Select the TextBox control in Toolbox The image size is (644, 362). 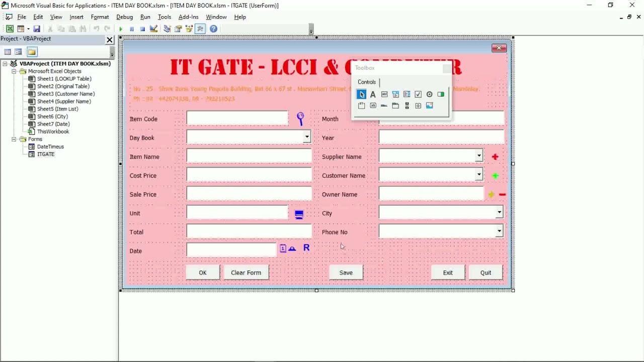384,94
